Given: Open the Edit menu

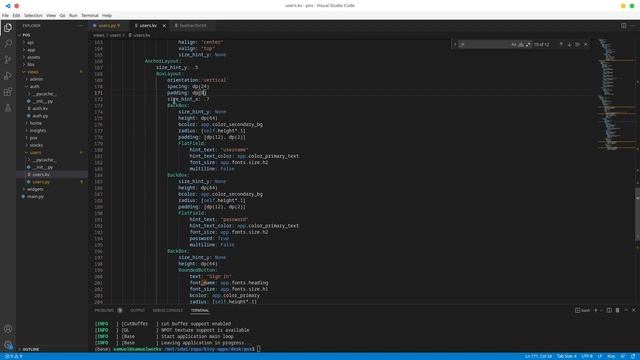Looking at the screenshot, I should (x=16, y=16).
